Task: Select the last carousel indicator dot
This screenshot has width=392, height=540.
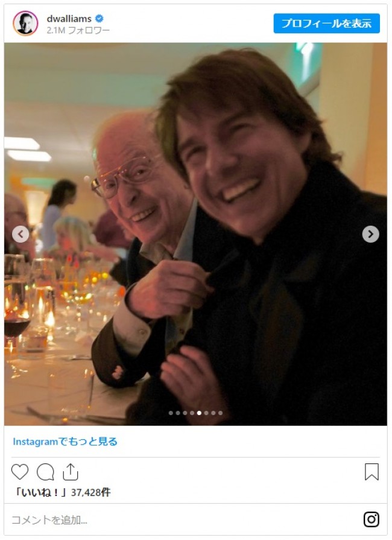Action: point(220,413)
